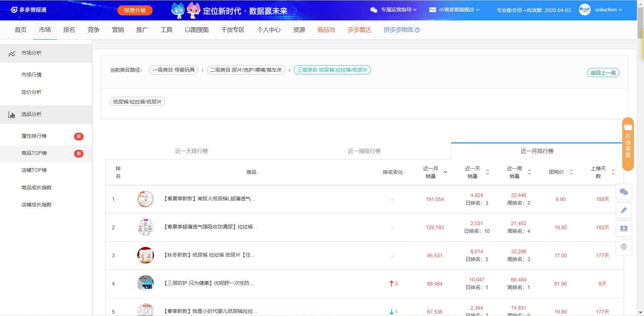Click the 续费升级 button
This screenshot has height=316, width=644.
(135, 10)
